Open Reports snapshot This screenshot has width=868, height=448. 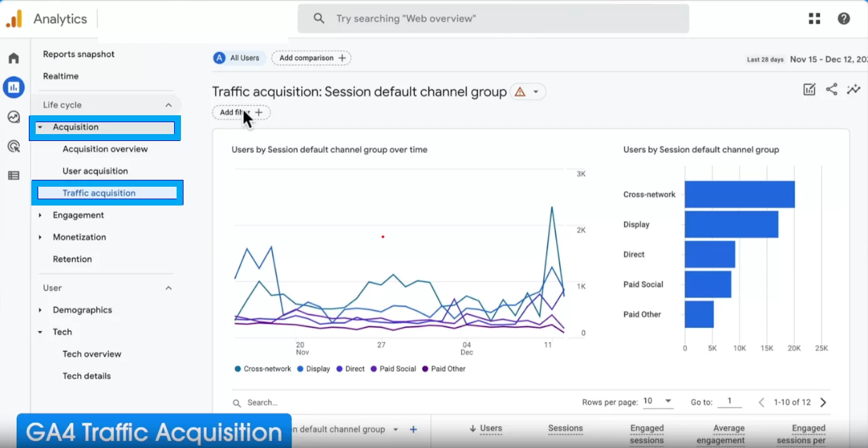click(x=79, y=55)
